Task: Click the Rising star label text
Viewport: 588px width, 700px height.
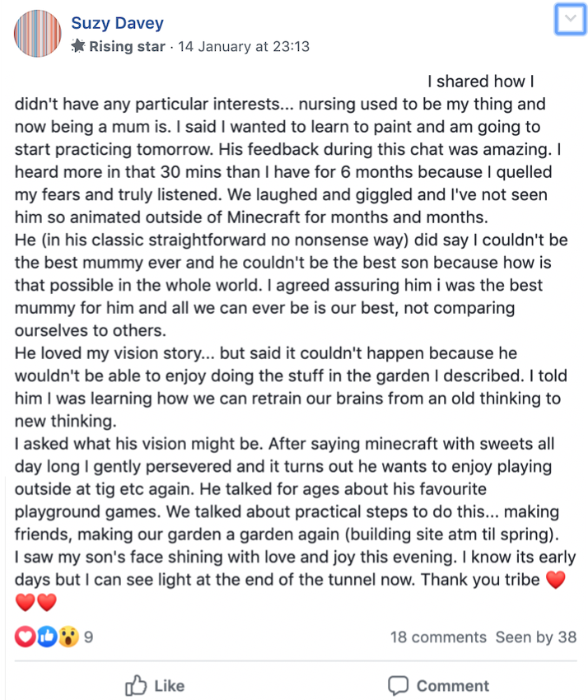Action: pyautogui.click(x=127, y=46)
